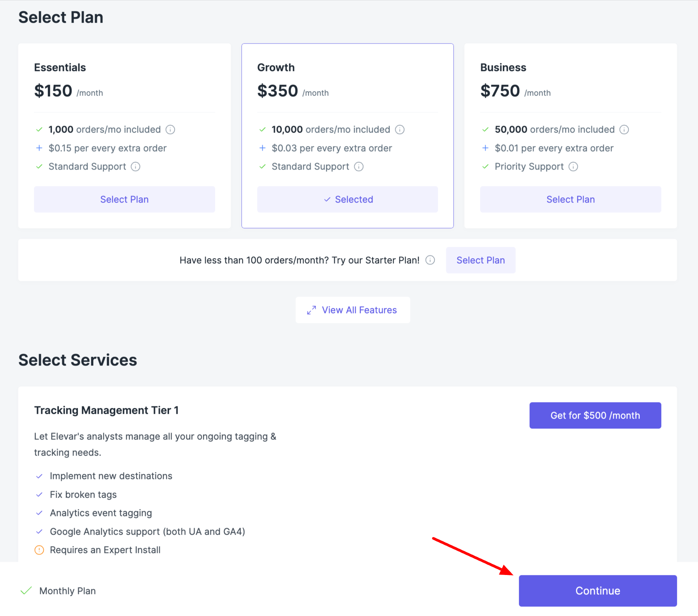Expand View All Features
Screen dimensions: 698x616
click(x=353, y=310)
